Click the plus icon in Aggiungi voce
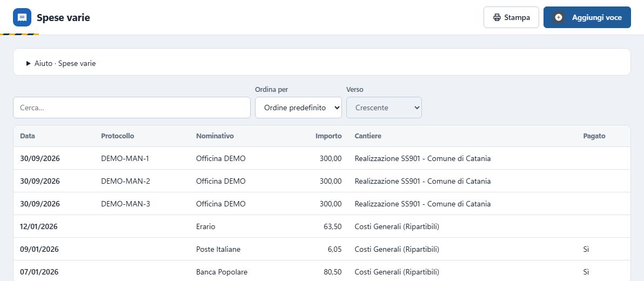 558,17
